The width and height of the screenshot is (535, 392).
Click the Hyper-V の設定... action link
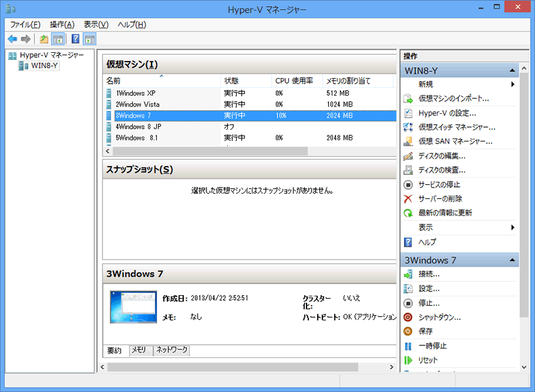tap(447, 113)
